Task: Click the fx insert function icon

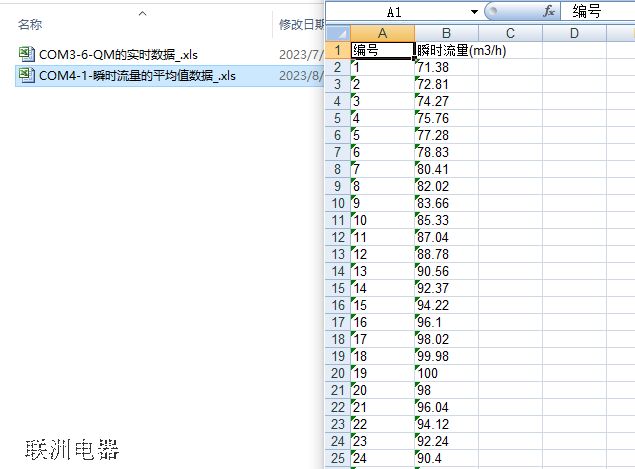Action: (x=548, y=11)
